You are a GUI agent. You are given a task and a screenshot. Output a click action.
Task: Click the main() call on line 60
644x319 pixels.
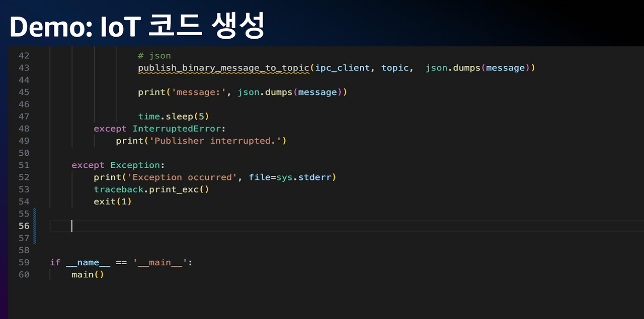point(88,275)
